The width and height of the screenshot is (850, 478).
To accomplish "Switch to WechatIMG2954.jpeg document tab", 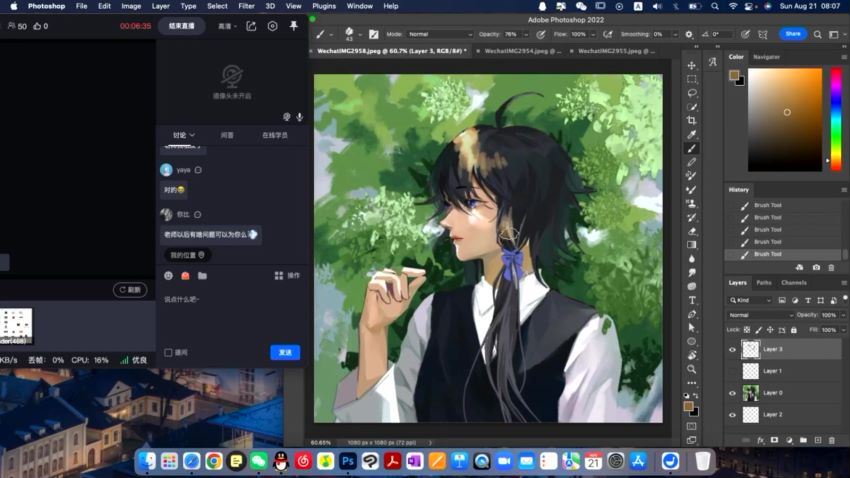I will (x=523, y=51).
